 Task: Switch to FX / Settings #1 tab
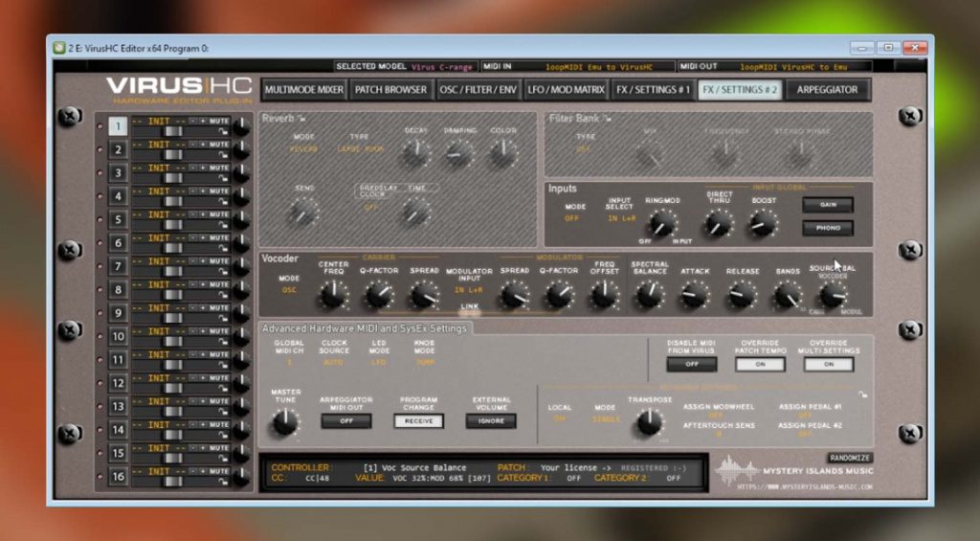pos(653,89)
